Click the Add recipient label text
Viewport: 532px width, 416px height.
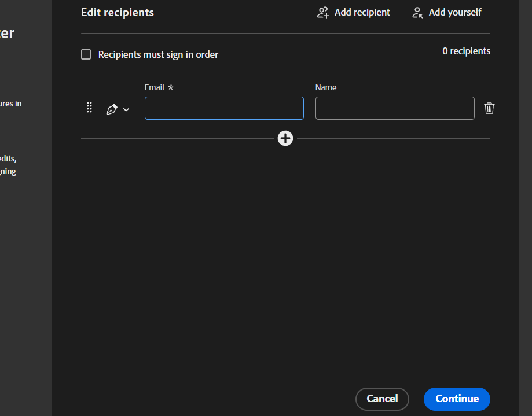pyautogui.click(x=362, y=12)
